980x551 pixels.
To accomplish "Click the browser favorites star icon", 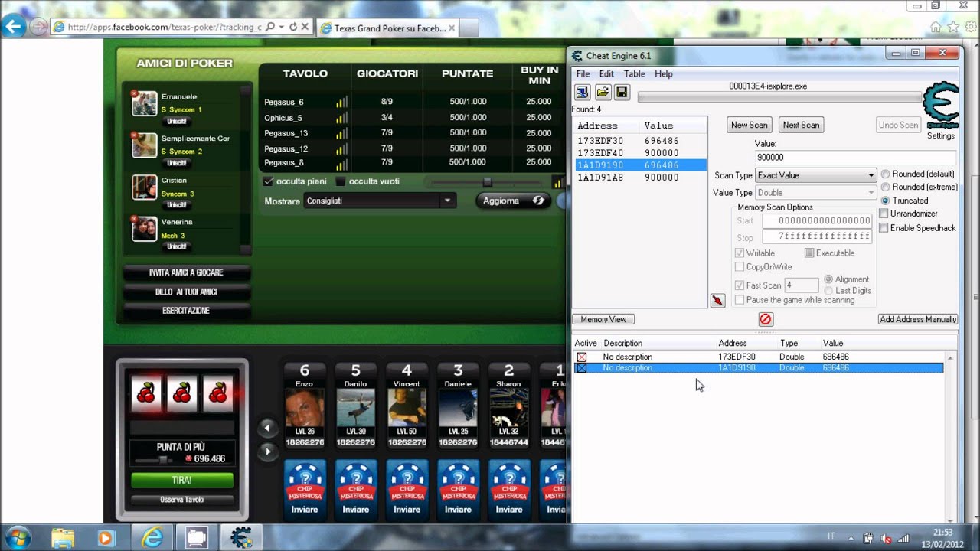I will tap(952, 27).
